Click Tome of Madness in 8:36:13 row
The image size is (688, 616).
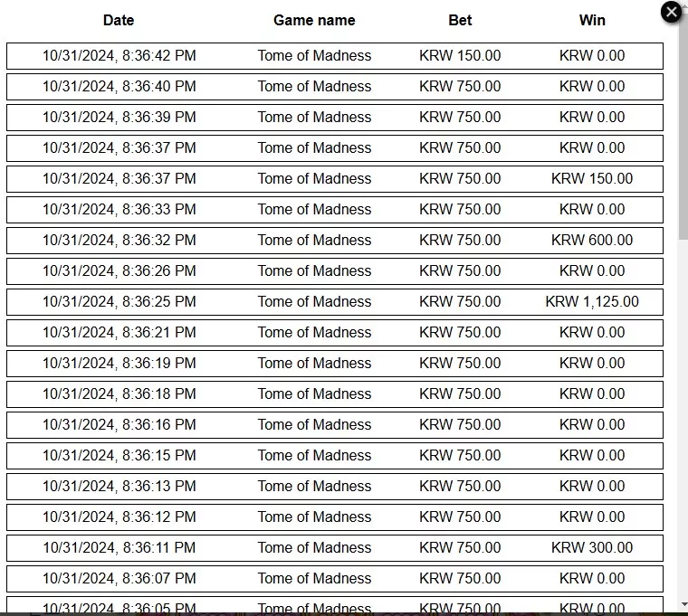(x=314, y=487)
